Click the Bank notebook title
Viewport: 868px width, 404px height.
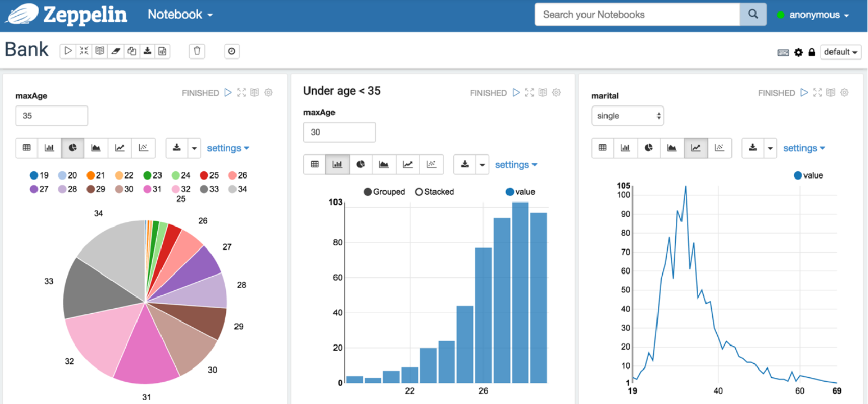[27, 49]
